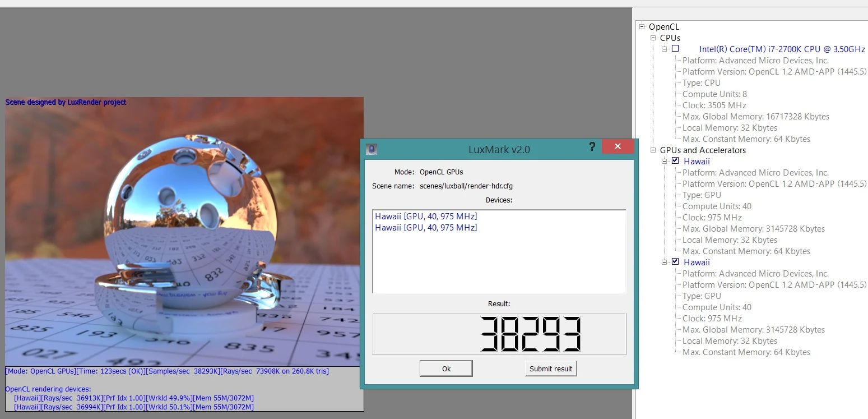
Task: Collapse the GPUs and Accelerators node
Action: pyautogui.click(x=653, y=150)
